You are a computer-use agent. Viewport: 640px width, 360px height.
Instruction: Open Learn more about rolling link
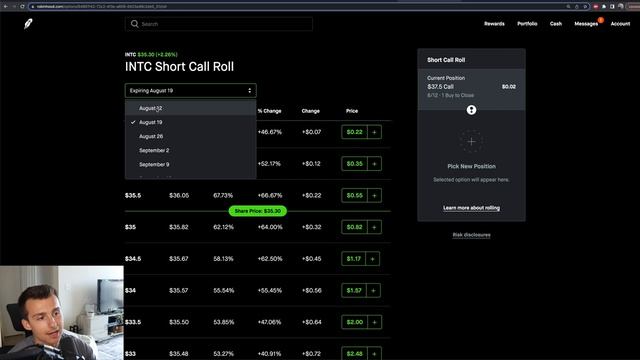tap(471, 208)
